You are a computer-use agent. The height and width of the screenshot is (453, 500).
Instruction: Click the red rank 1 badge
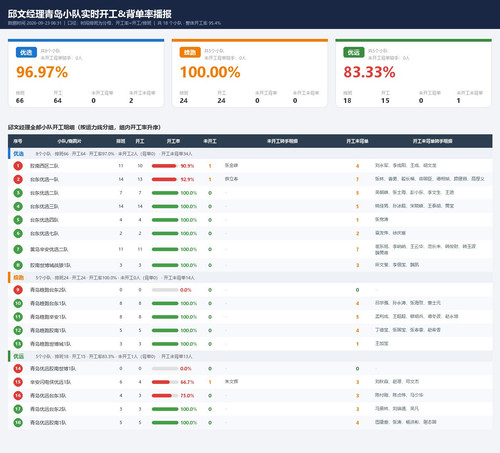18,166
